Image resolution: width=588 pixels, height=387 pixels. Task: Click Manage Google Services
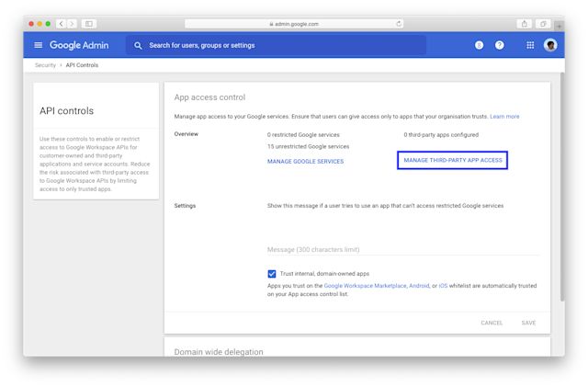coord(305,162)
